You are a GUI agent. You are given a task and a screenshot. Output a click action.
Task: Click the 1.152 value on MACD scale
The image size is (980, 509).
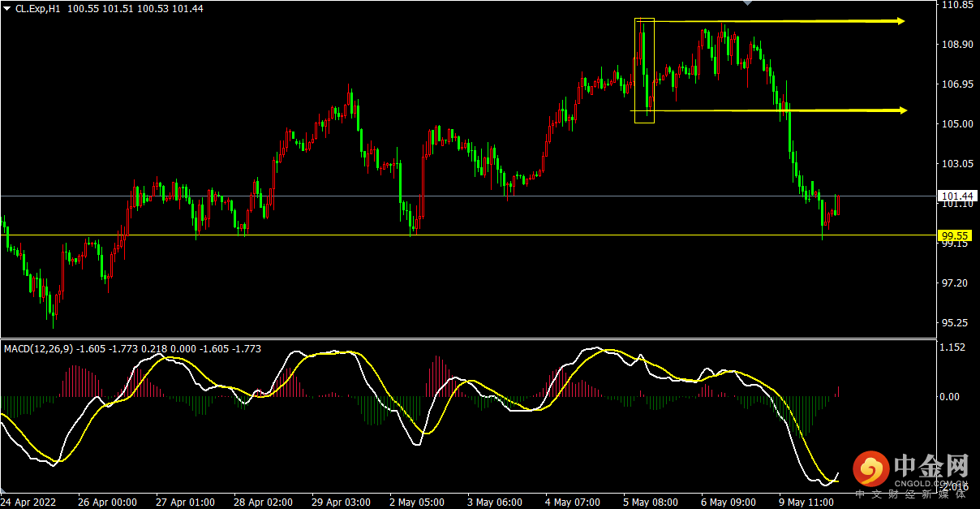[x=952, y=347]
